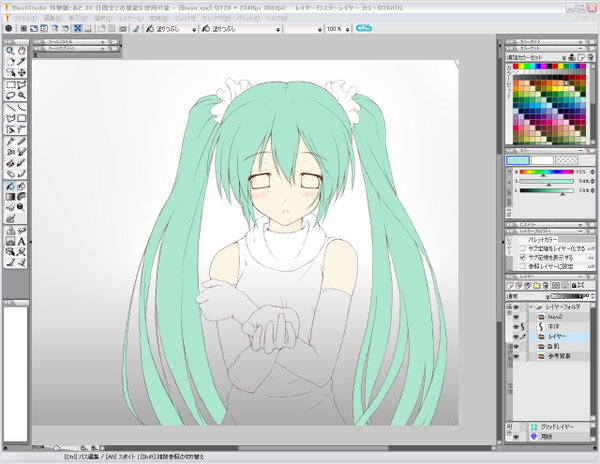Click the New raster layer icon
Viewport: 600px width, 464px height.
point(510,285)
